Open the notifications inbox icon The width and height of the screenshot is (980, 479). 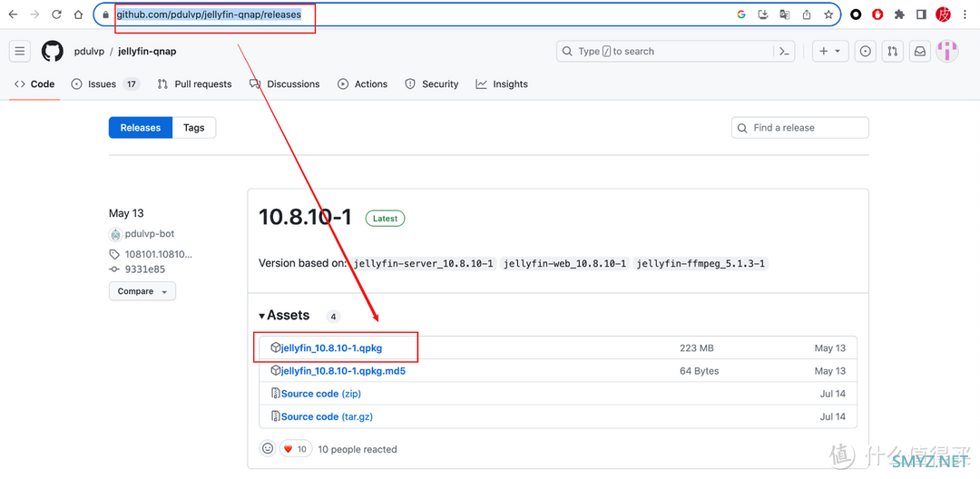[920, 51]
